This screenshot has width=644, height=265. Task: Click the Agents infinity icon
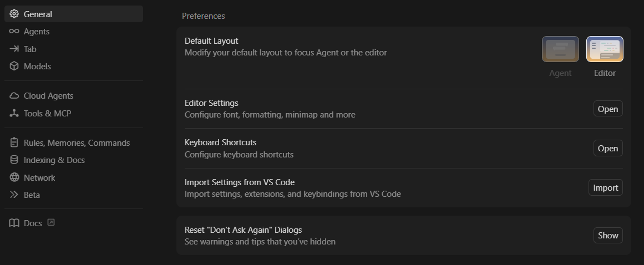14,31
